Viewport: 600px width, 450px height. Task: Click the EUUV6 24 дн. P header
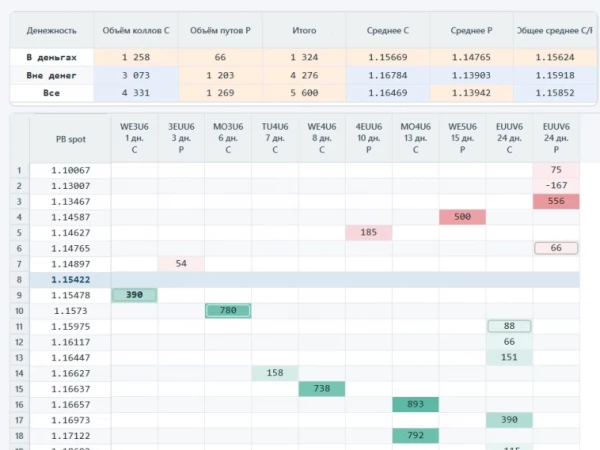[556, 138]
